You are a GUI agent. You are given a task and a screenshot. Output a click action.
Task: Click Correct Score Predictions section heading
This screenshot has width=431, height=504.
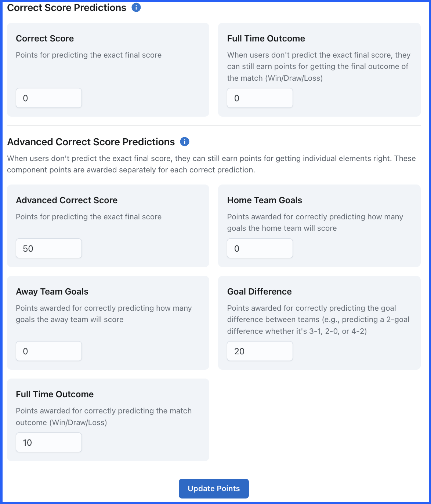tap(67, 8)
